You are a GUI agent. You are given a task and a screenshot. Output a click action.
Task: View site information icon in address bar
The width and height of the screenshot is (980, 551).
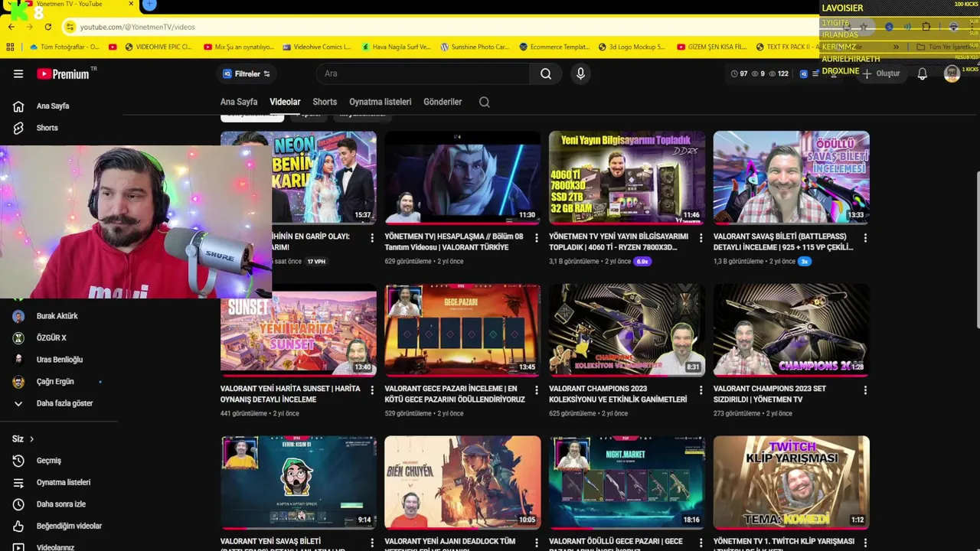[70, 27]
